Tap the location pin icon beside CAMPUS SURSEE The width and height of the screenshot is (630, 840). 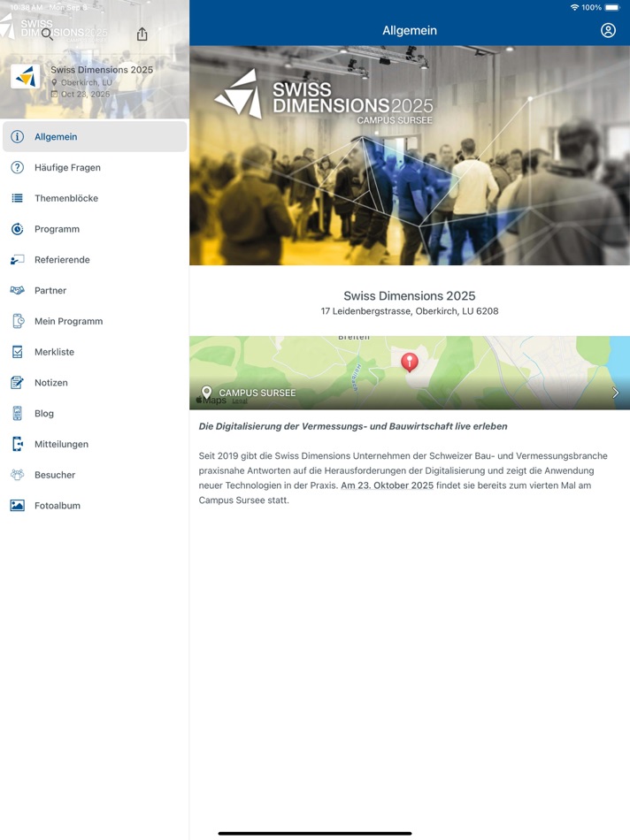coord(206,392)
